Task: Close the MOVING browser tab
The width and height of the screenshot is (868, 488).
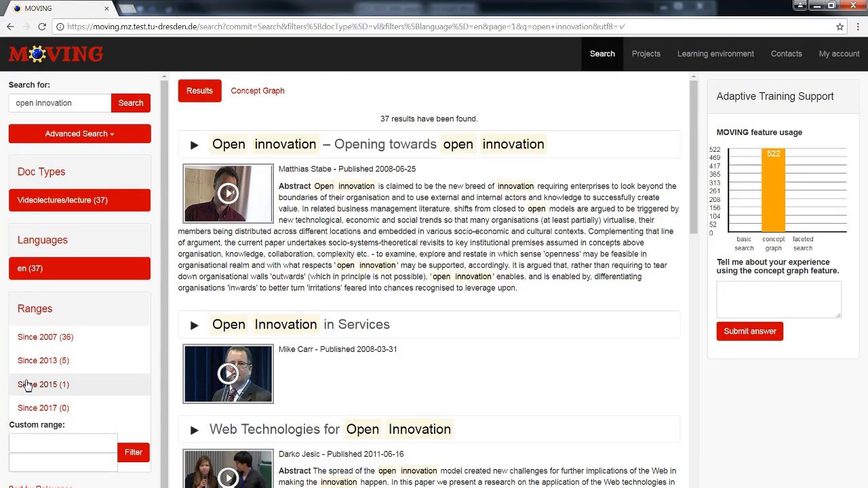Action: pyautogui.click(x=106, y=8)
